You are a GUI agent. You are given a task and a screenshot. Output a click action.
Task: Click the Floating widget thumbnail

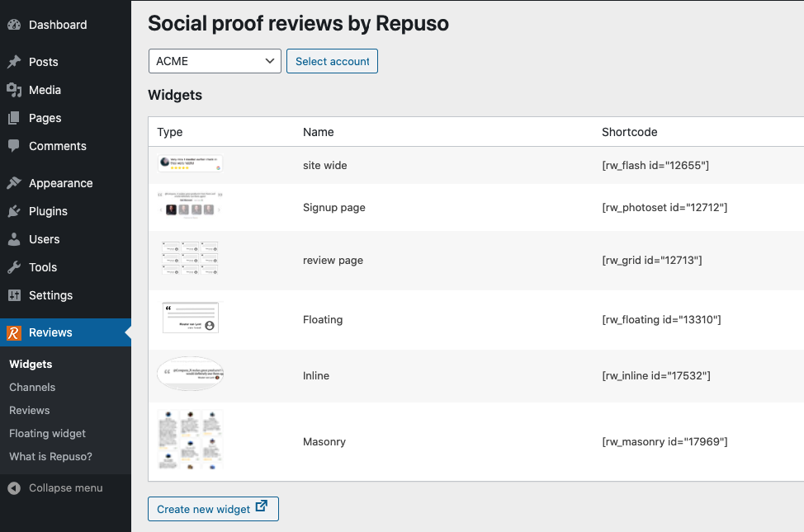[191, 318]
